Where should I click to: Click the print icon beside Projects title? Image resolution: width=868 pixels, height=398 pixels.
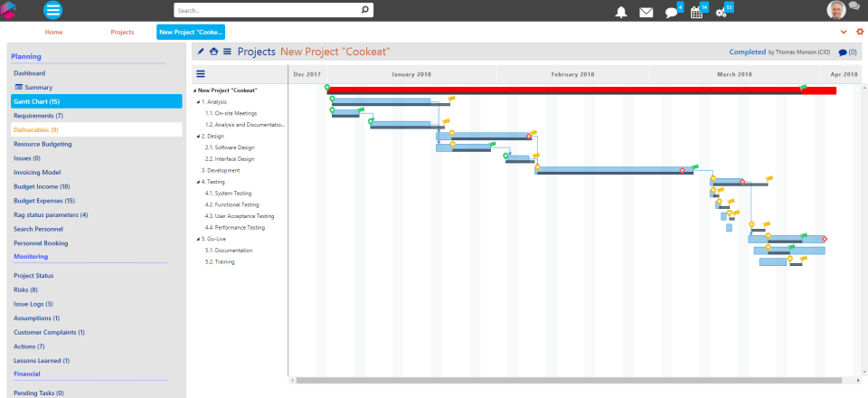(213, 52)
